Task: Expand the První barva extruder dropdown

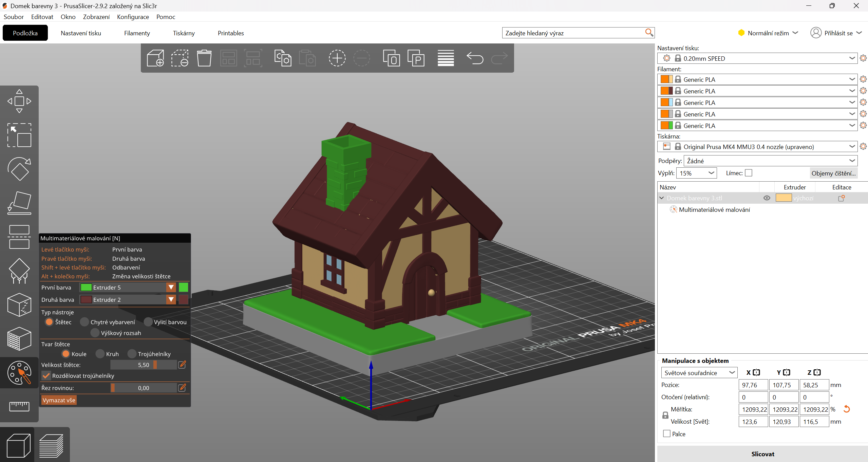Action: click(x=171, y=288)
